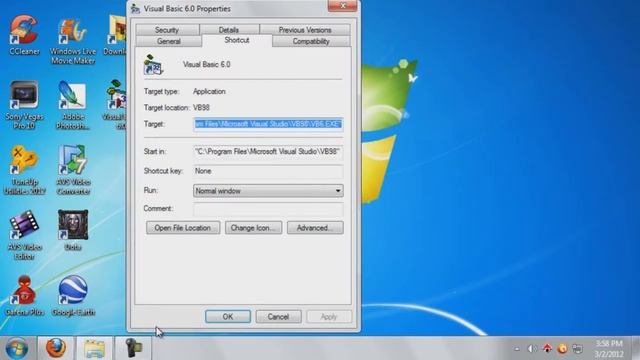Click the volume speaker tray icon
The width and height of the screenshot is (640, 360).
click(532, 349)
